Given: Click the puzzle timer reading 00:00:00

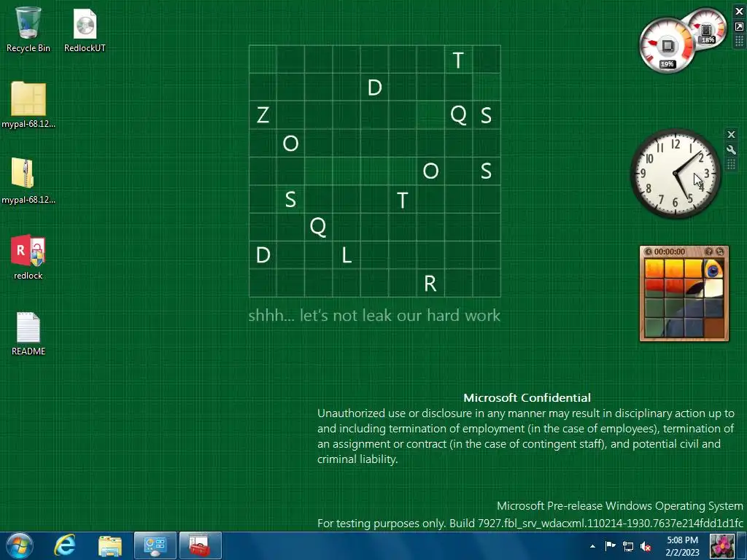Looking at the screenshot, I should tap(670, 252).
